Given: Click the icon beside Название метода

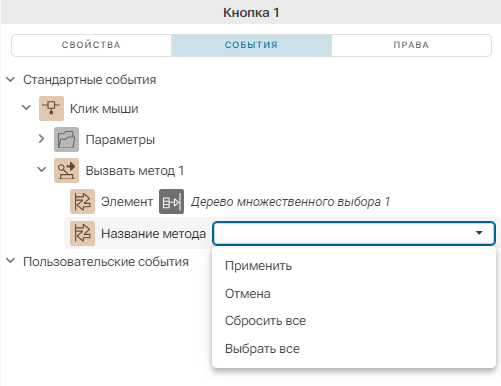Looking at the screenshot, I should (82, 233).
